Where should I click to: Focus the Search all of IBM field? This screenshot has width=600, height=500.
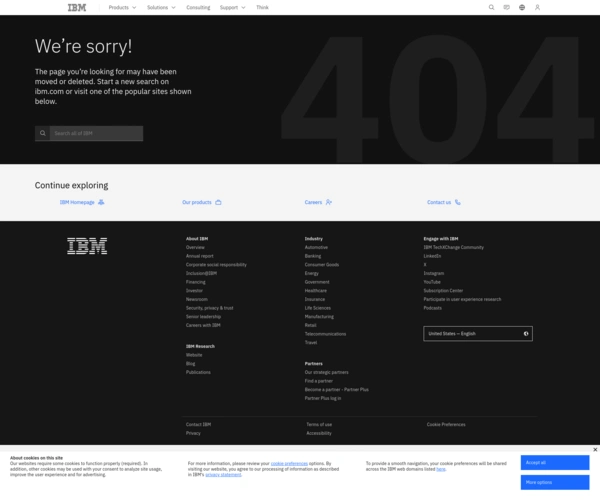pos(96,133)
